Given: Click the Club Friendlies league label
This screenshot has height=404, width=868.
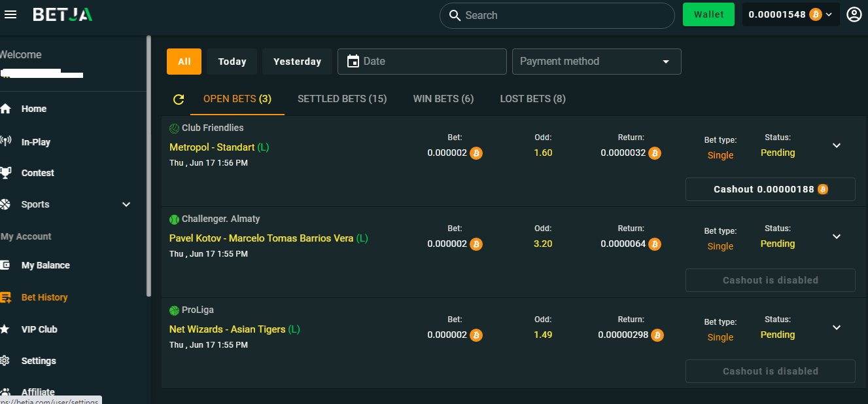Looking at the screenshot, I should tap(213, 128).
